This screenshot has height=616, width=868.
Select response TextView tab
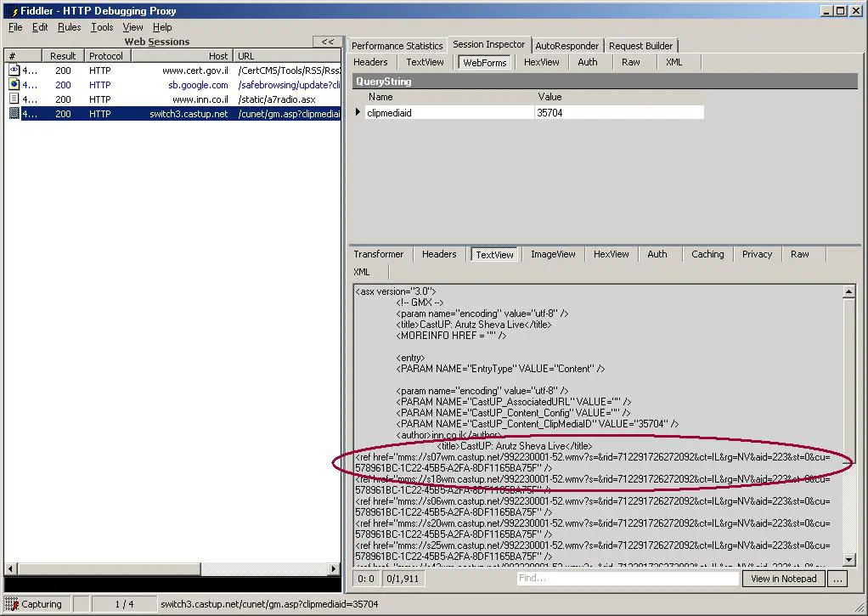coord(494,254)
